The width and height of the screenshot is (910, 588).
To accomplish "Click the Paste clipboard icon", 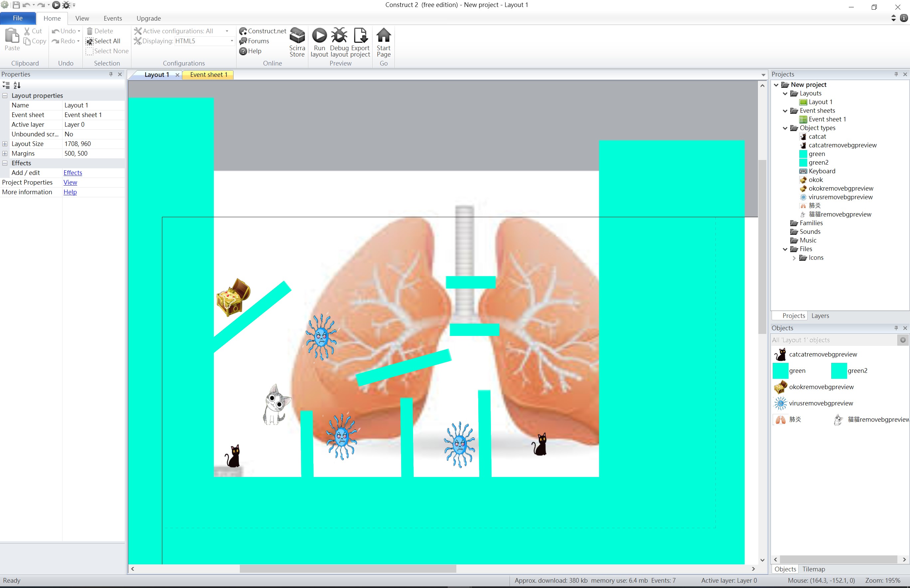I will 12,36.
